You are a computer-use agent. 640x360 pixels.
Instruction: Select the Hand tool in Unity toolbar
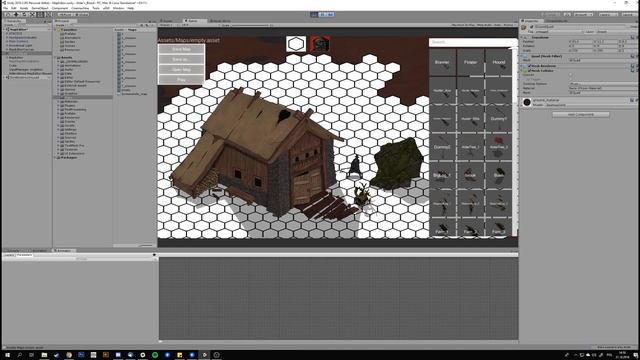click(x=8, y=14)
